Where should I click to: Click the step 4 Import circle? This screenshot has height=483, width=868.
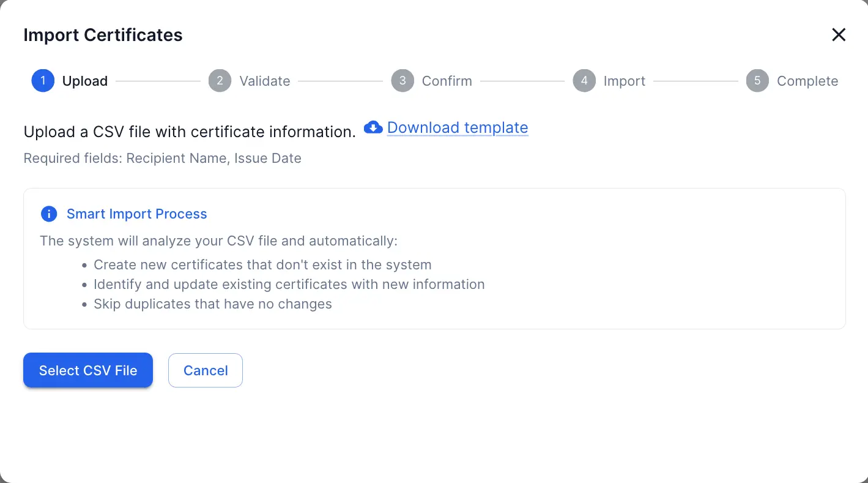(584, 81)
